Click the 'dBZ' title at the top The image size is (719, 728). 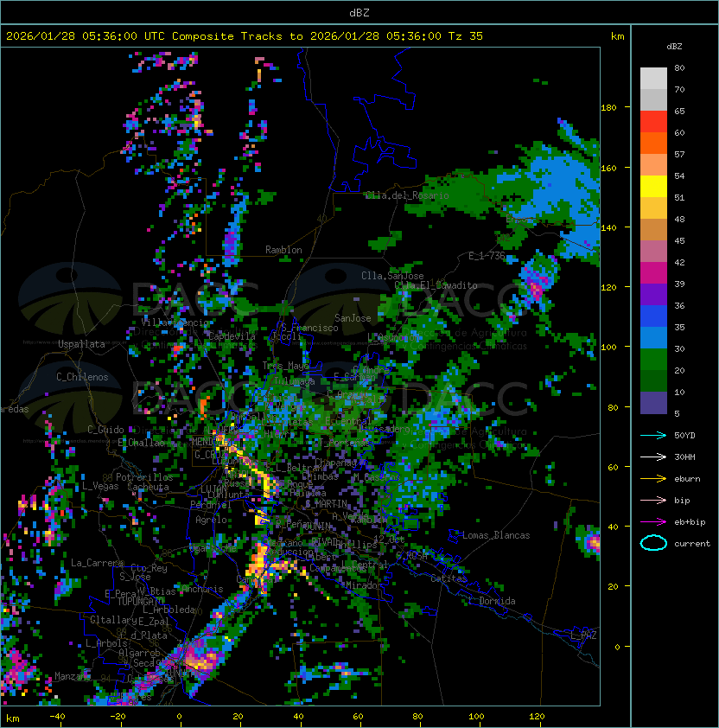point(359,12)
